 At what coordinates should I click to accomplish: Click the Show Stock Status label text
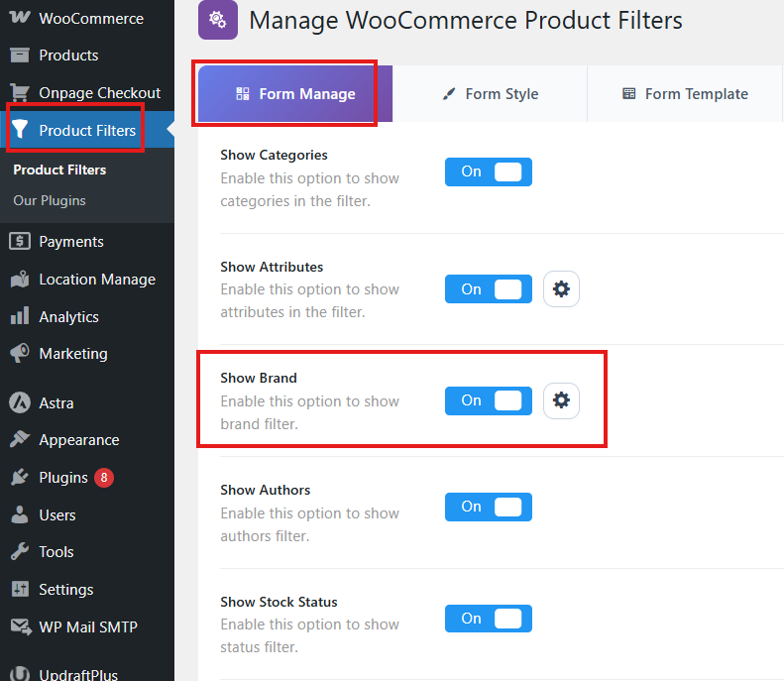click(x=279, y=602)
